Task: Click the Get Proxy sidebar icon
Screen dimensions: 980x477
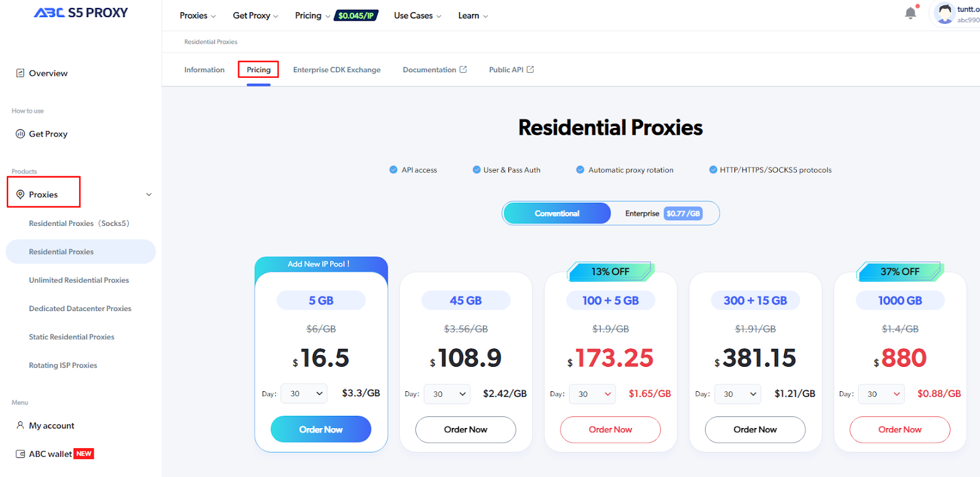Action: coord(20,133)
